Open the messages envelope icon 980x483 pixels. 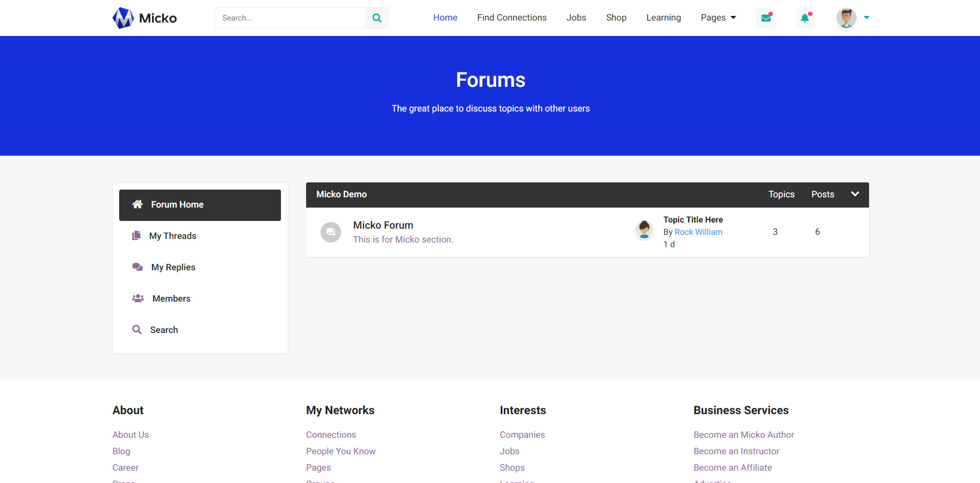(766, 18)
